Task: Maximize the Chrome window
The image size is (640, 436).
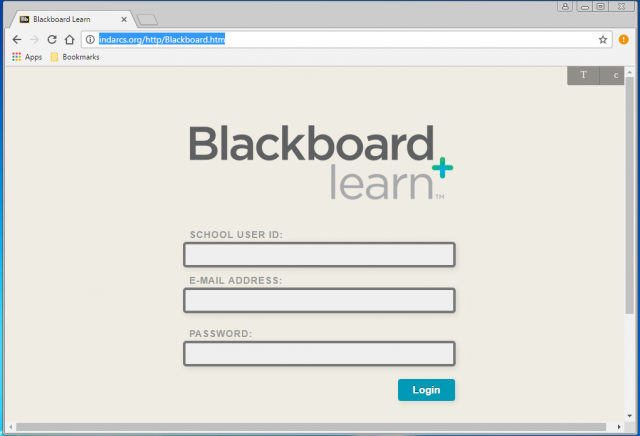Action: pyautogui.click(x=600, y=6)
